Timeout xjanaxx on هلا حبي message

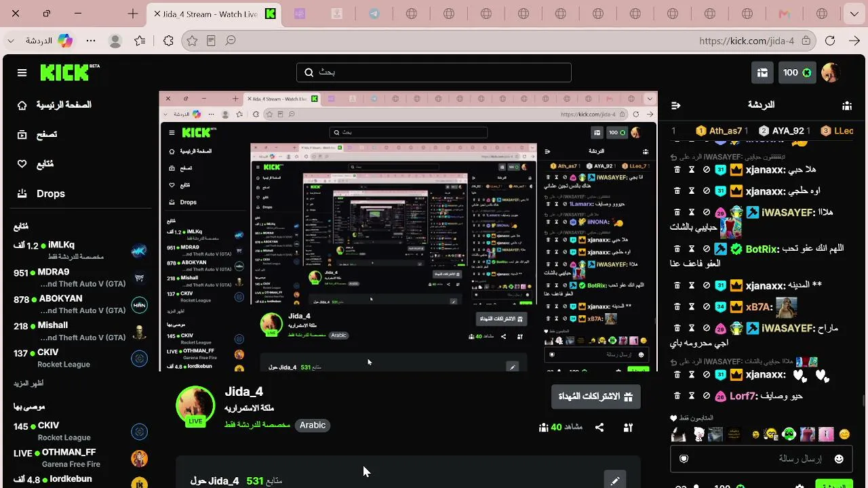click(x=692, y=170)
